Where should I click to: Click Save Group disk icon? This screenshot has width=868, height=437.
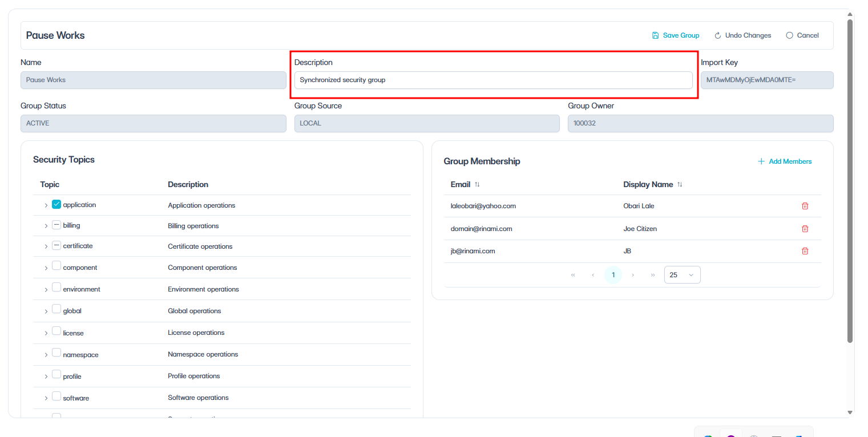(656, 35)
